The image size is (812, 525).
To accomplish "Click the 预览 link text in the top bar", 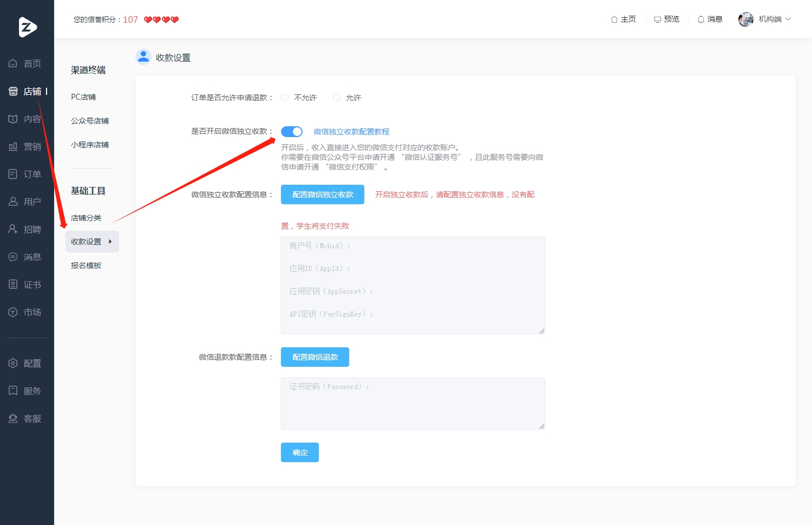I will pos(672,20).
